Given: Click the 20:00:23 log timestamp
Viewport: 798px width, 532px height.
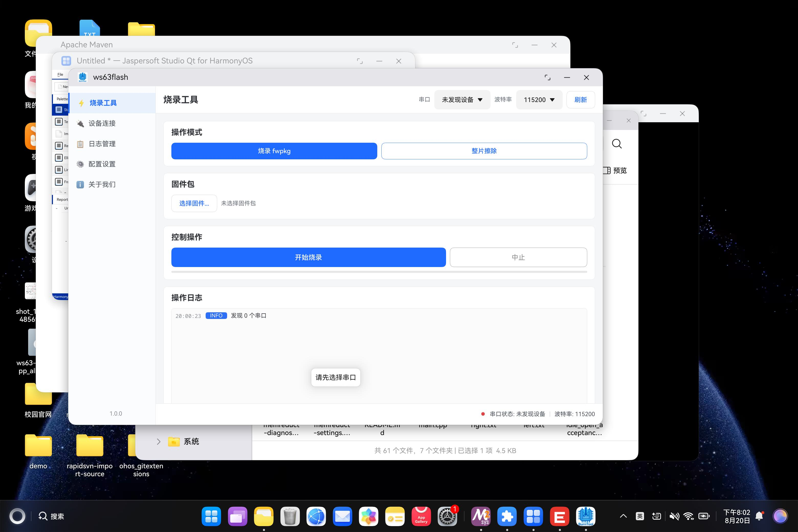Looking at the screenshot, I should [188, 316].
